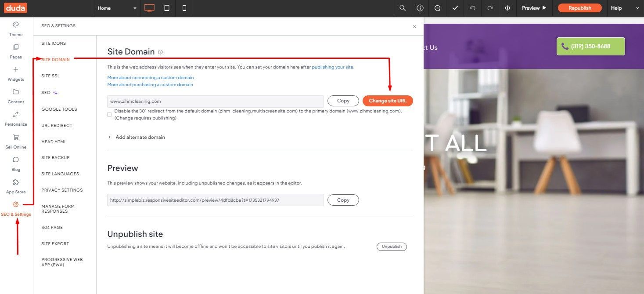
Task: Switch to tablet device view
Action: 167,8
